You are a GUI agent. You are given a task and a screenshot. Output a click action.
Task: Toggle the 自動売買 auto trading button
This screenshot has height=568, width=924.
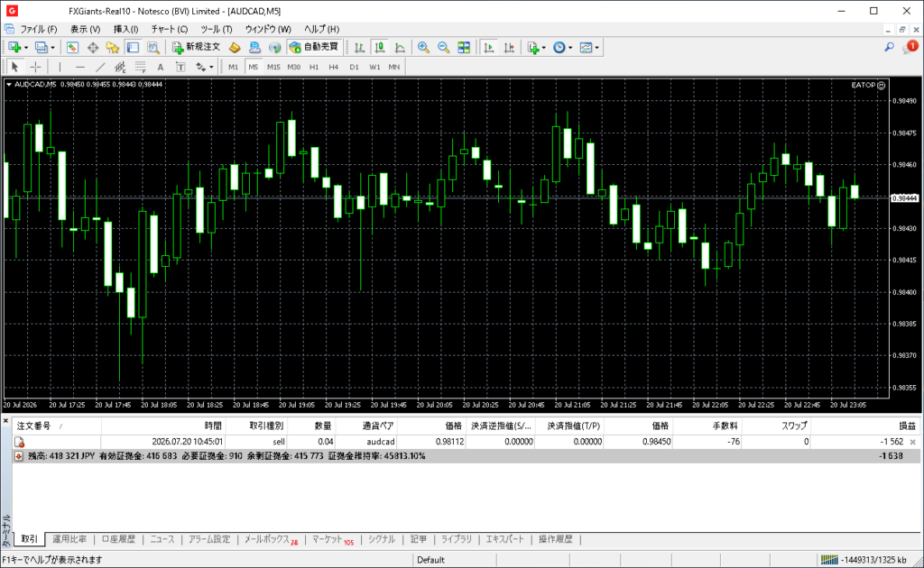314,47
